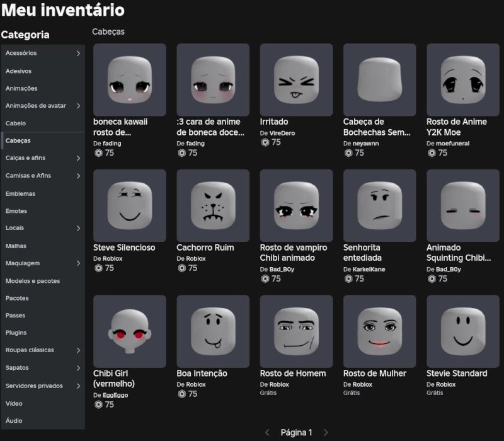Open Bad_B0y under Rosto de vampiro
The width and height of the screenshot is (504, 441).
click(282, 270)
